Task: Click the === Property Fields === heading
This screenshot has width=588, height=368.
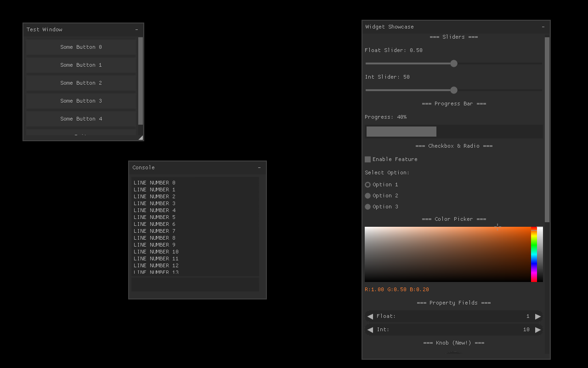Action: click(x=454, y=303)
